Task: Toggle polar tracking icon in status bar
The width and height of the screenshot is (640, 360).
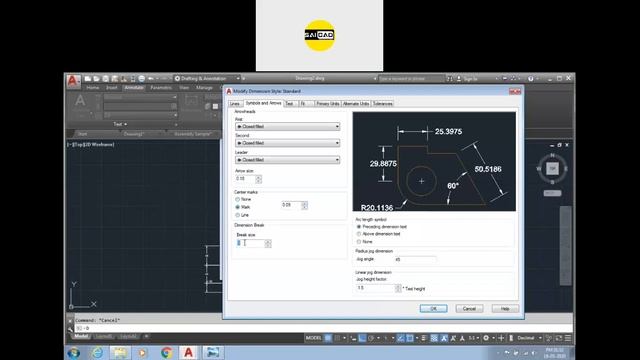Action: tap(371, 338)
